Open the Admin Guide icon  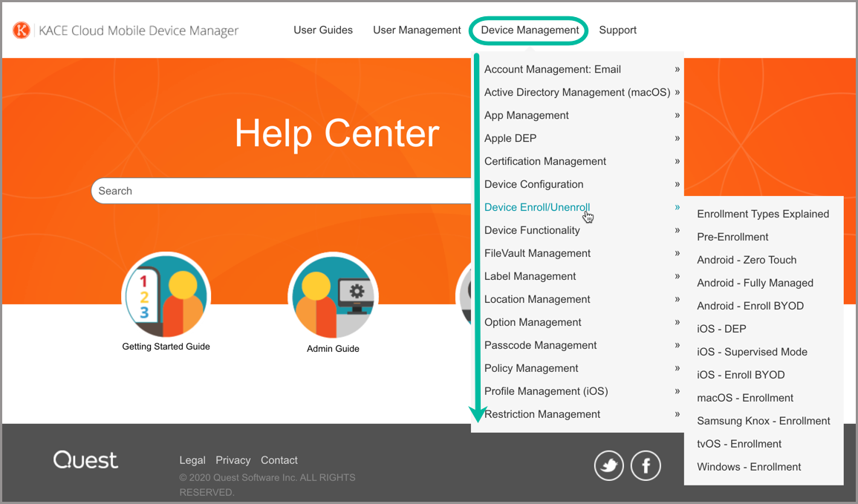click(333, 295)
